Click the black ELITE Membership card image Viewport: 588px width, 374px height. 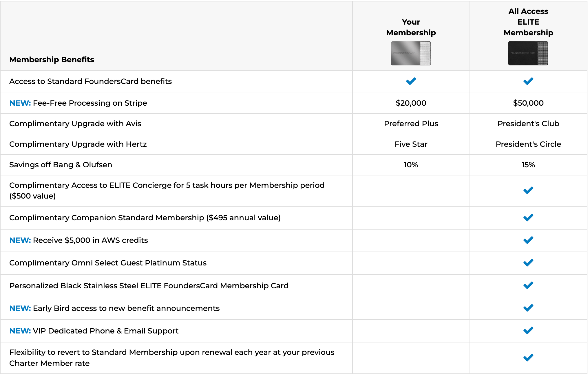click(x=528, y=53)
